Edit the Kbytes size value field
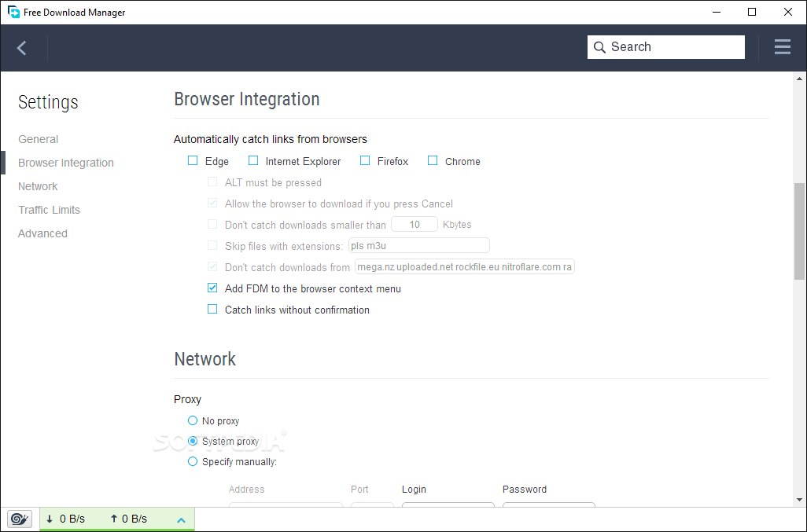807x532 pixels. click(x=415, y=225)
